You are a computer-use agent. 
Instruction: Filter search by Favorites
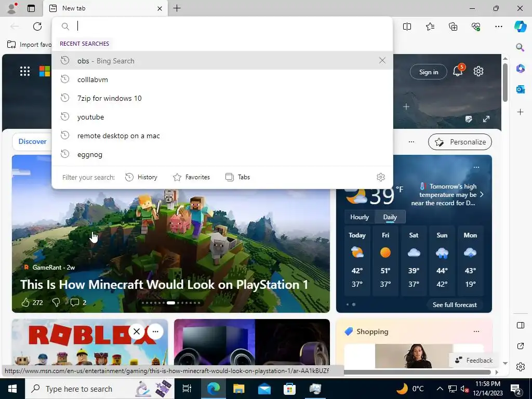coord(191,177)
